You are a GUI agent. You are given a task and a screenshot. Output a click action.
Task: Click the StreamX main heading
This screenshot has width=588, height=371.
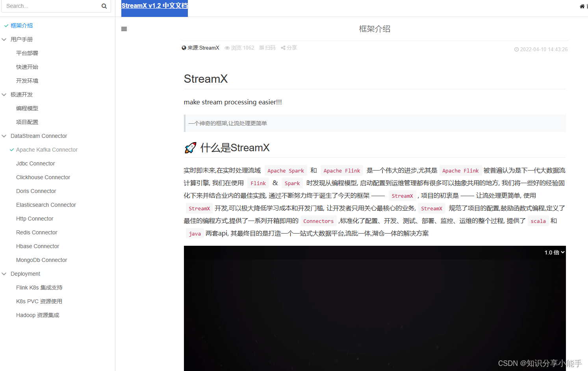pyautogui.click(x=206, y=79)
